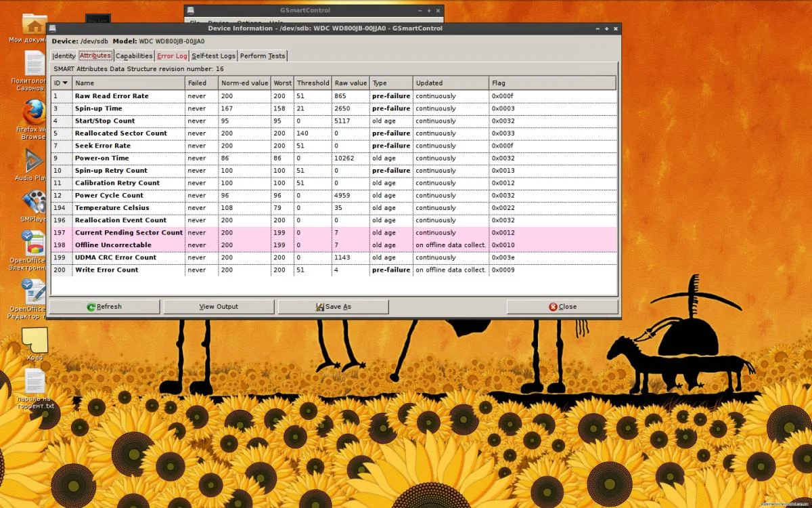Switch to Self-test Logs tab
Image resolution: width=812 pixels, height=508 pixels.
coord(213,56)
